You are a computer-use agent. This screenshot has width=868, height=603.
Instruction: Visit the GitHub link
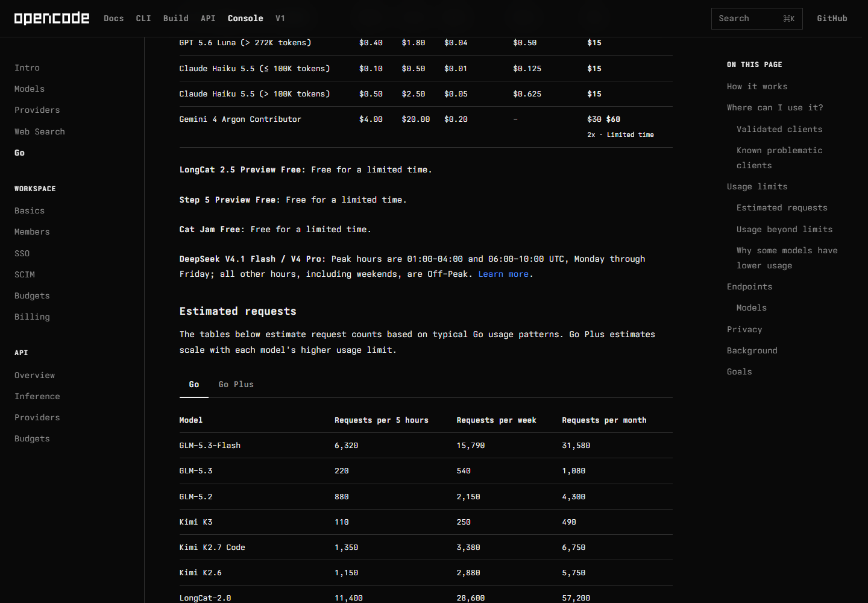point(832,18)
